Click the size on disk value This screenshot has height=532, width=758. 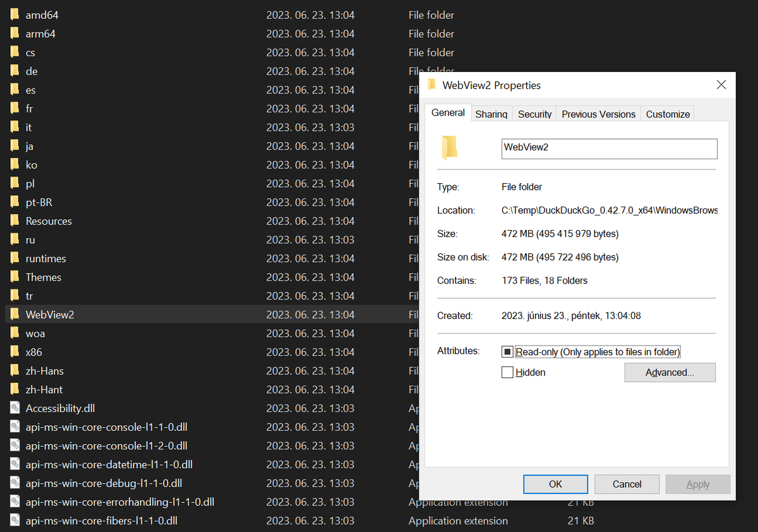coord(560,257)
